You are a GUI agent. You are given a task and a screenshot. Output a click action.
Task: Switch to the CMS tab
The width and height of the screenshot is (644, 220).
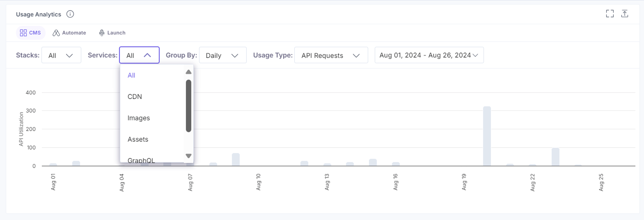tap(31, 33)
